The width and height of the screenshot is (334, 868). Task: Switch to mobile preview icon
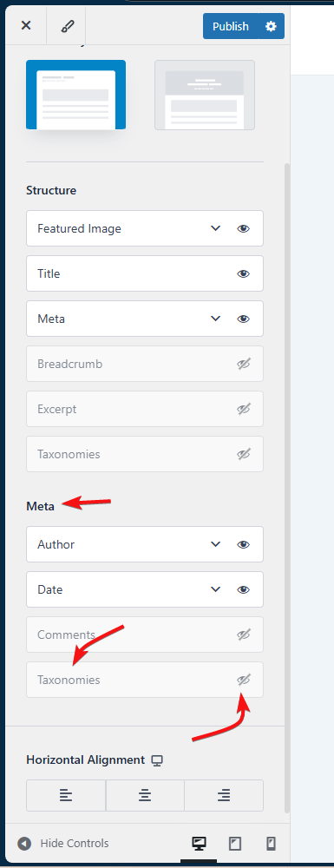coord(271,843)
